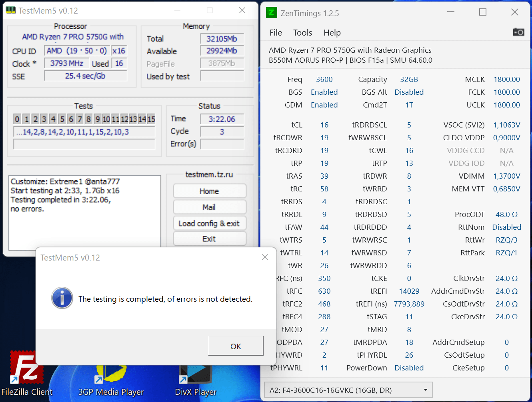The image size is (532, 402).
Task: Take a ZenTimings screenshot with camera icon
Action: point(518,32)
